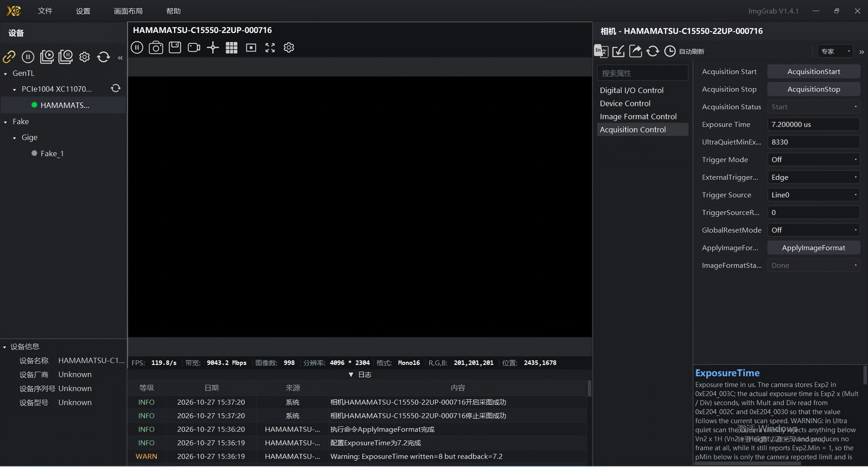Toggle the grid overlay icon
The image size is (868, 467).
tap(231, 47)
